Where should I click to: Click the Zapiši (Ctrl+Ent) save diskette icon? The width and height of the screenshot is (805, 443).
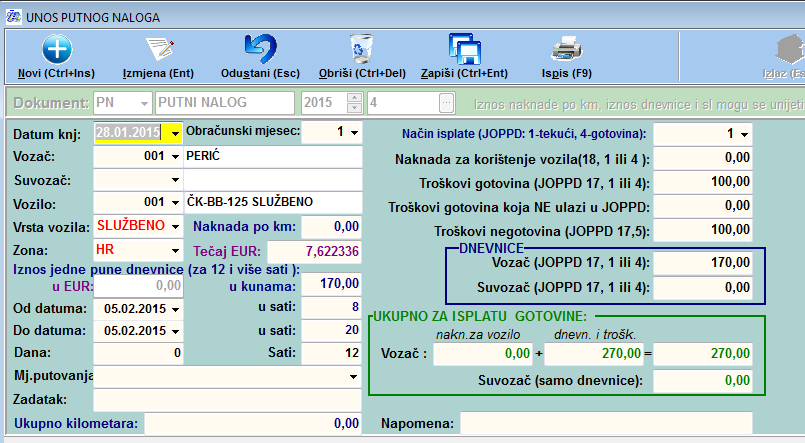click(465, 49)
